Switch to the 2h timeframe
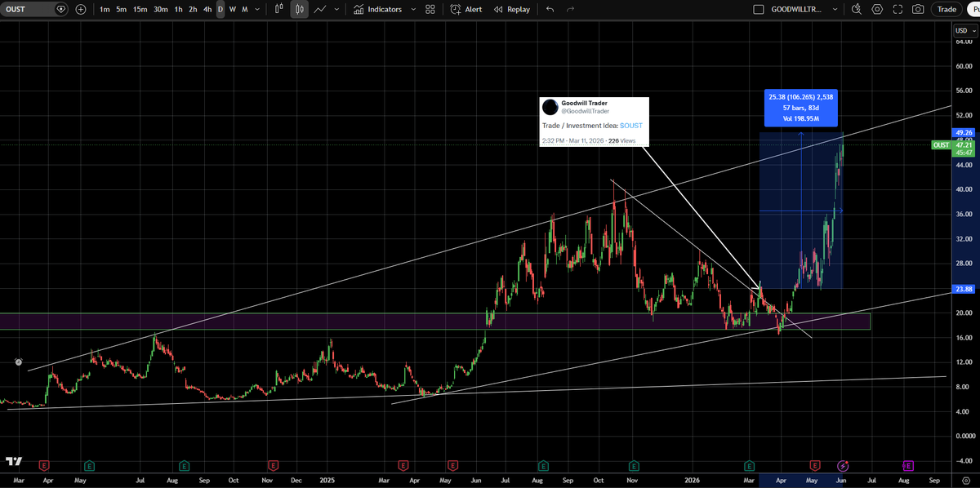Viewport: 980px width, 488px height. click(193, 10)
